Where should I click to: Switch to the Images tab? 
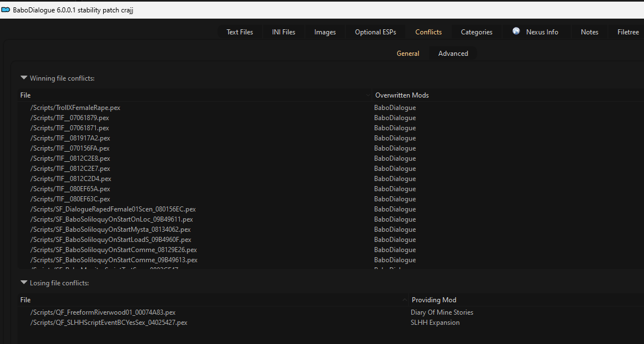[x=325, y=32]
